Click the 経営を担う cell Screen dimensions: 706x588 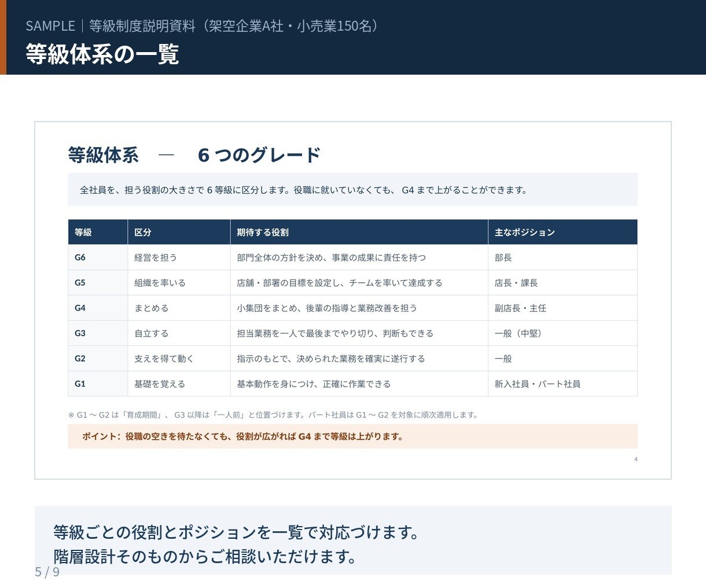pyautogui.click(x=179, y=258)
